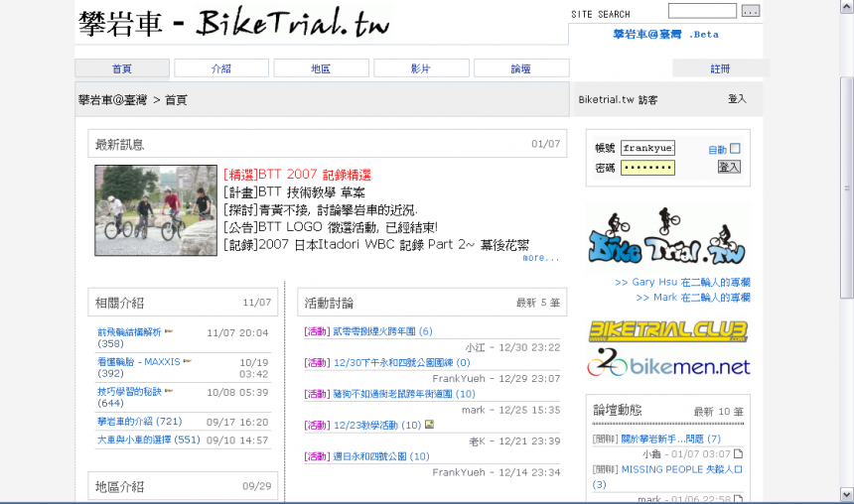Viewport: 854px width, 504px height.
Task: Click the 攀岩車@臺灣 breadcrumb link
Action: (113, 99)
